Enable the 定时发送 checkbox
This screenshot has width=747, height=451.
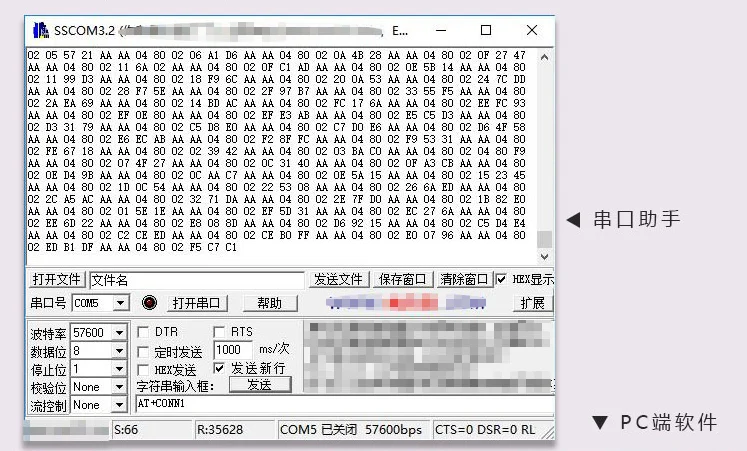tap(142, 352)
